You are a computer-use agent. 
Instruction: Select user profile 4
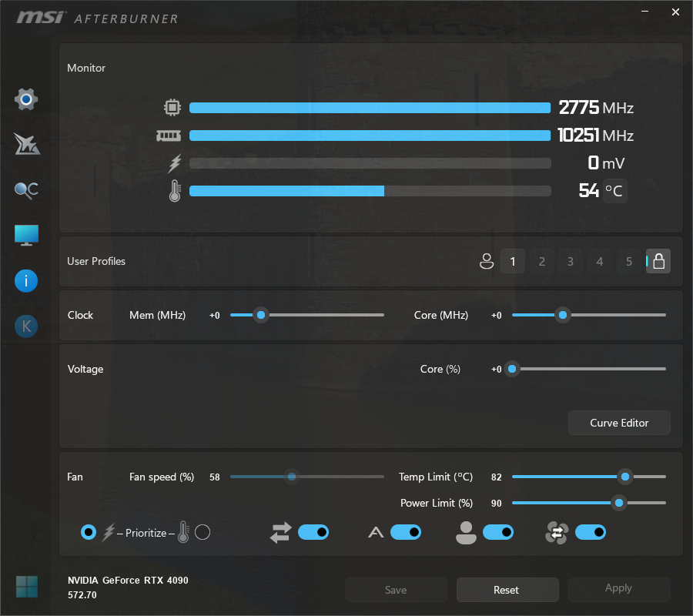(x=600, y=261)
